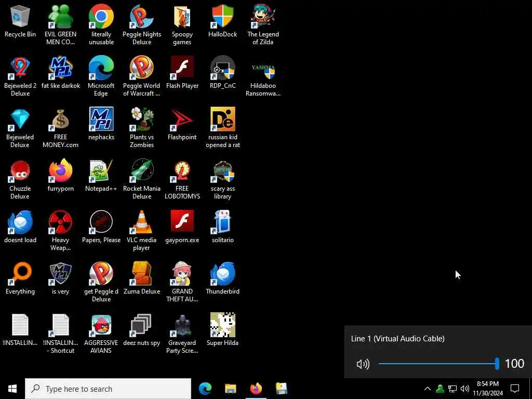The height and width of the screenshot is (399, 532).
Task: Open the Recycle Bin icon
Action: pyautogui.click(x=20, y=21)
